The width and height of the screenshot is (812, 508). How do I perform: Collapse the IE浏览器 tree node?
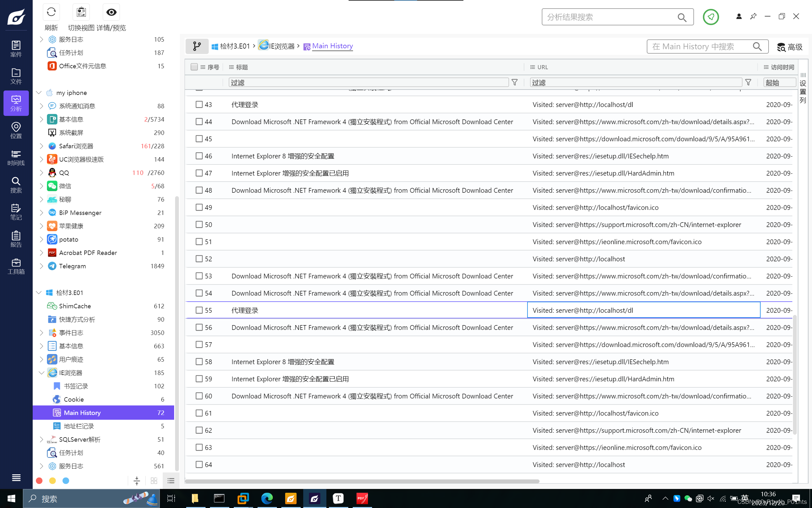click(x=41, y=373)
